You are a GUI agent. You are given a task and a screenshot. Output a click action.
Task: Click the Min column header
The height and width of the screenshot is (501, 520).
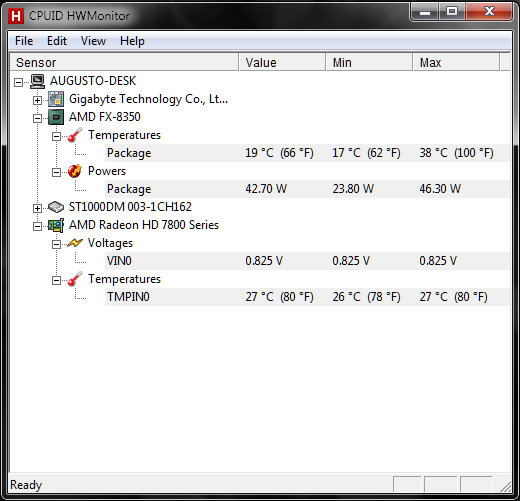[369, 62]
